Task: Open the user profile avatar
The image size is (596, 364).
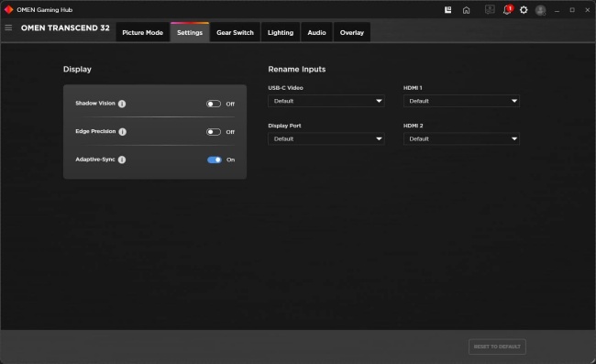Action: (x=540, y=10)
